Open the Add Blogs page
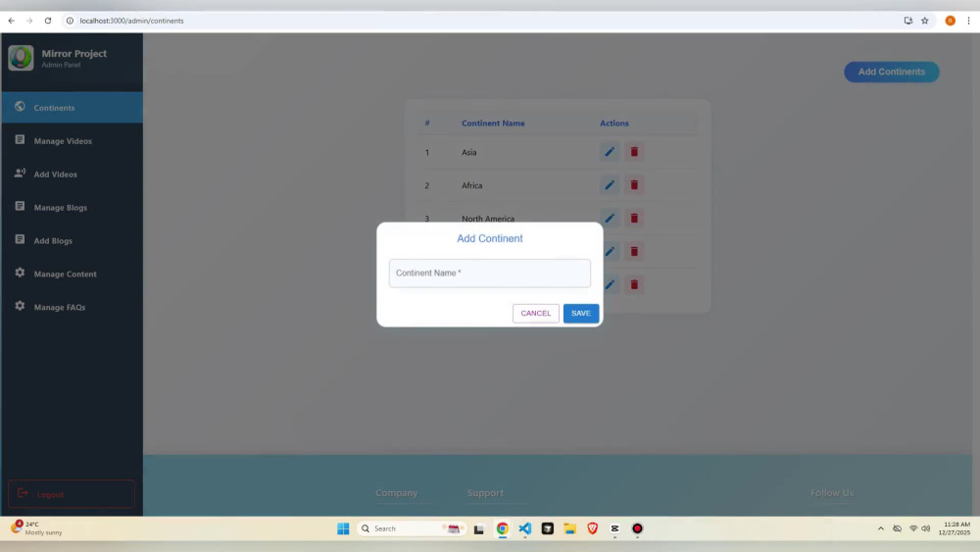The image size is (980, 552). click(72, 240)
